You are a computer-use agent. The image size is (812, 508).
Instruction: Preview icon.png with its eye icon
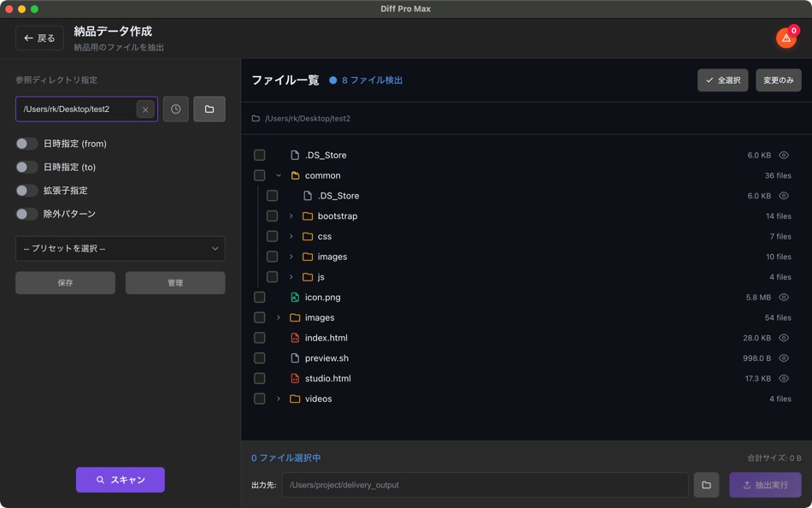point(784,297)
